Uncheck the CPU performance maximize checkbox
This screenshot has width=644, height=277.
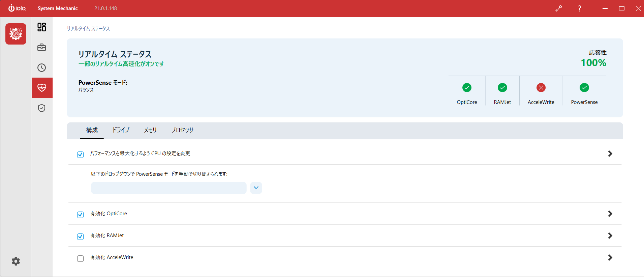80,155
